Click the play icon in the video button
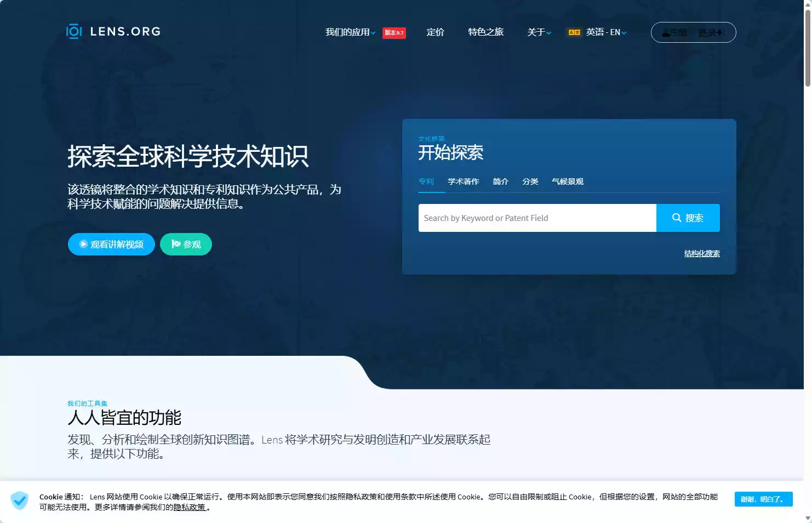 [x=83, y=244]
